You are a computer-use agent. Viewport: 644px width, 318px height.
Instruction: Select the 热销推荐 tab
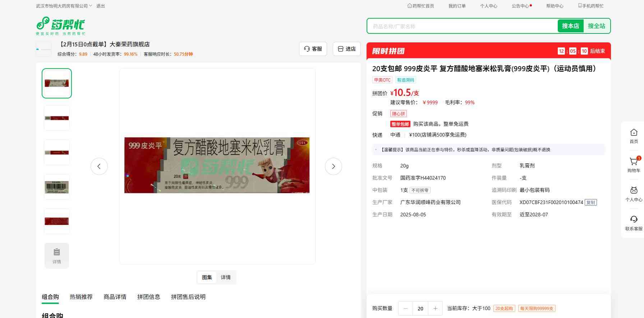click(81, 297)
